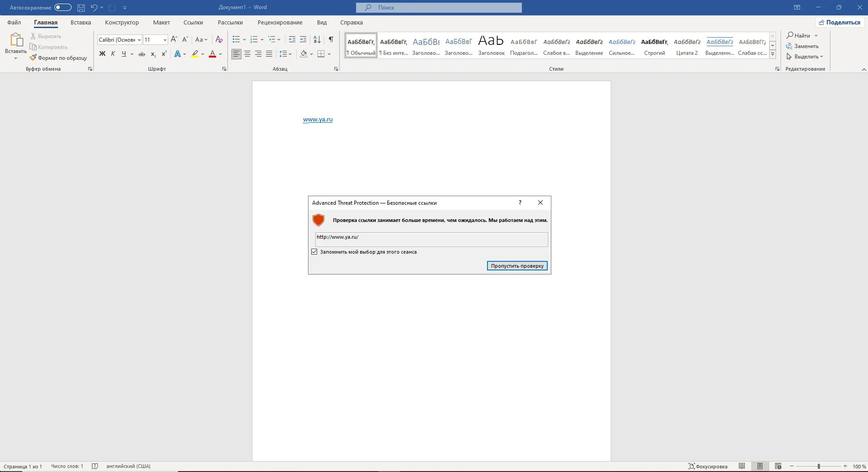Clear all formatting icon
Viewport: 868px width, 472px height.
tap(219, 39)
